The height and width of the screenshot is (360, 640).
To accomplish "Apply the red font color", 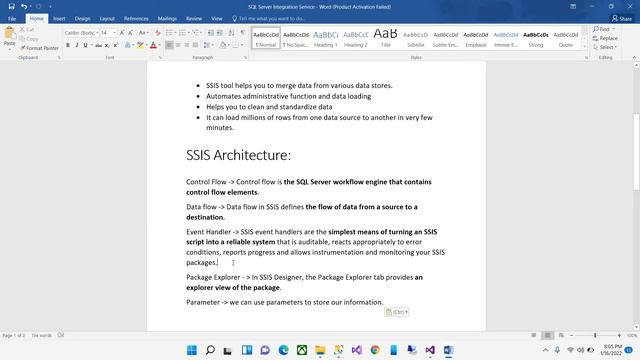I will point(153,45).
